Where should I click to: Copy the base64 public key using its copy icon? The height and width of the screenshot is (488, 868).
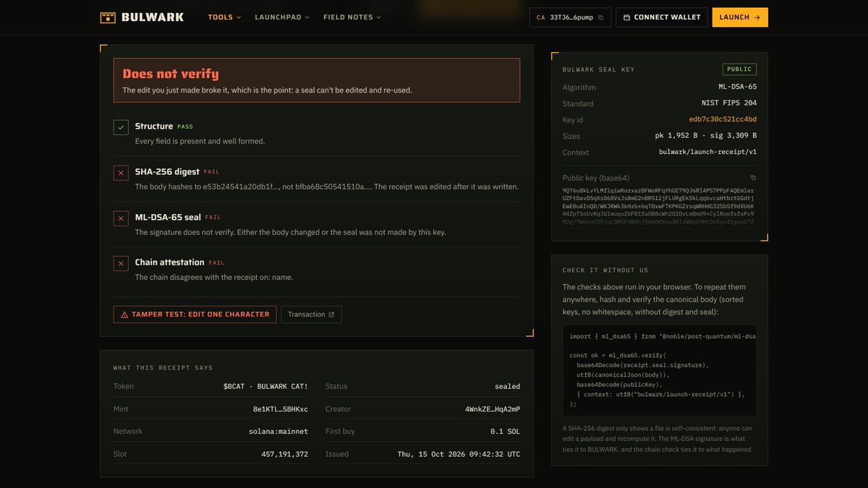[x=753, y=178]
